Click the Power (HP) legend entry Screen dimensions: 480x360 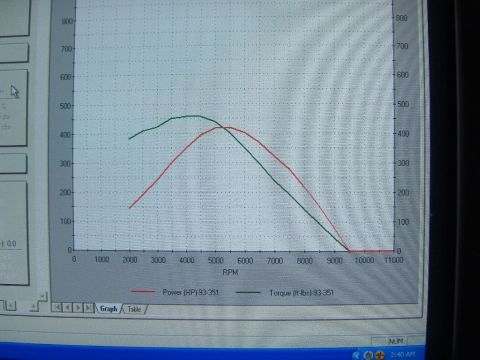click(x=190, y=292)
